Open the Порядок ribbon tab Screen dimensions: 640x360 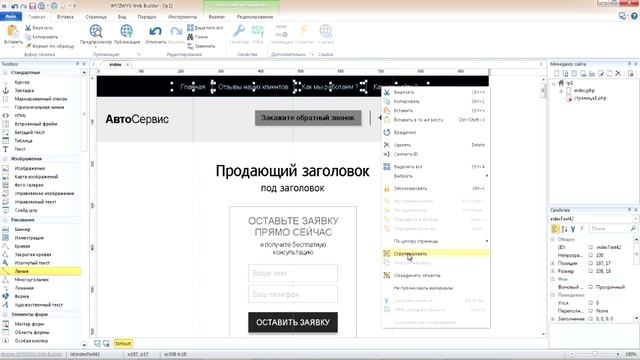147,17
